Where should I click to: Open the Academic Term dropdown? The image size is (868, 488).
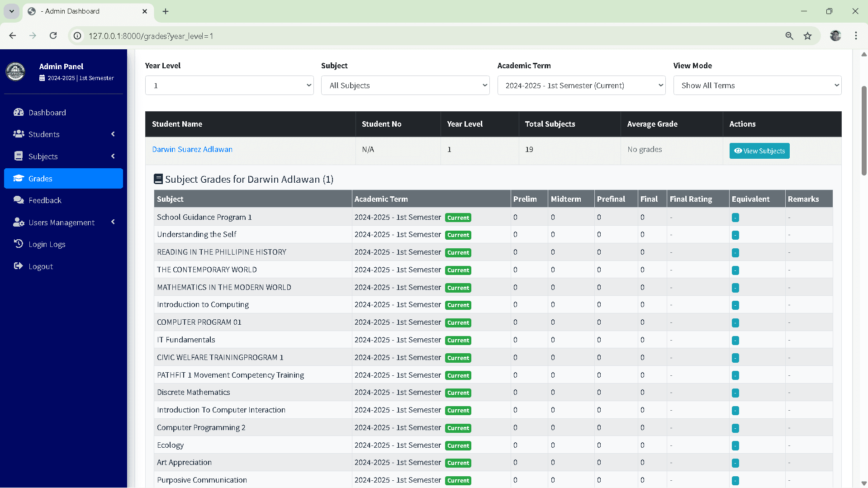(x=581, y=85)
